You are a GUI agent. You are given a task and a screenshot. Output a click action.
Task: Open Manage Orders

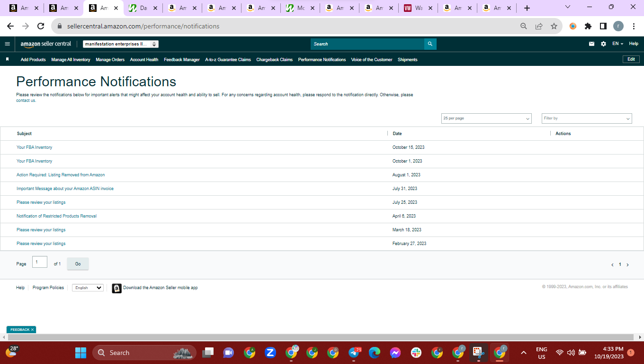click(x=110, y=60)
